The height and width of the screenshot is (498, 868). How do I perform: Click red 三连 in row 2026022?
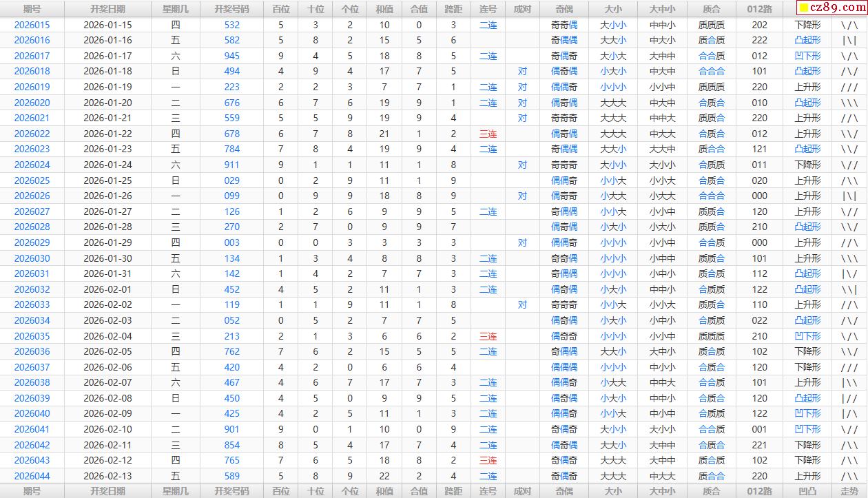tap(488, 134)
